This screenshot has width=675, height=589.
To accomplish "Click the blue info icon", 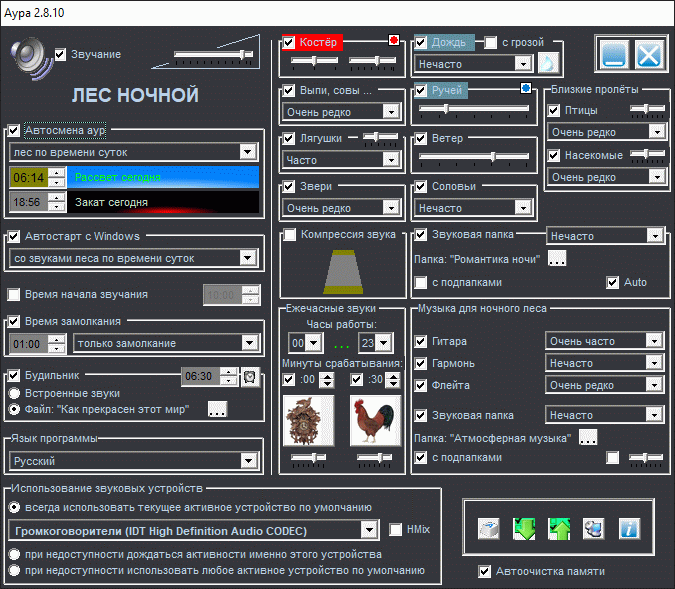I will click(629, 530).
